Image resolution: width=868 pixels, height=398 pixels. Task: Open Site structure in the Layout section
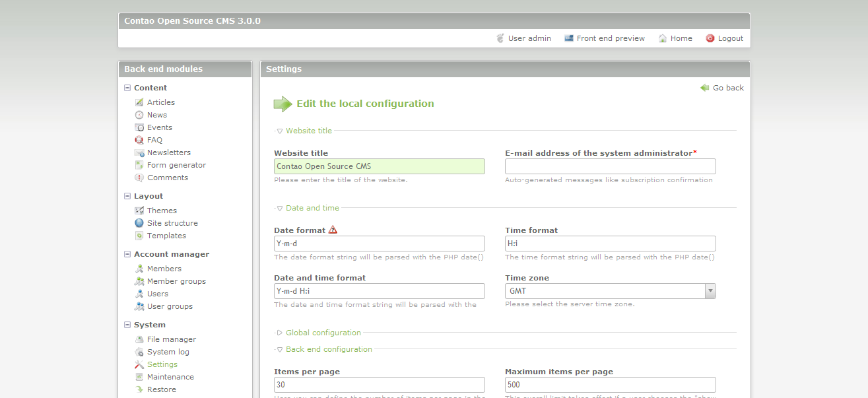click(174, 223)
